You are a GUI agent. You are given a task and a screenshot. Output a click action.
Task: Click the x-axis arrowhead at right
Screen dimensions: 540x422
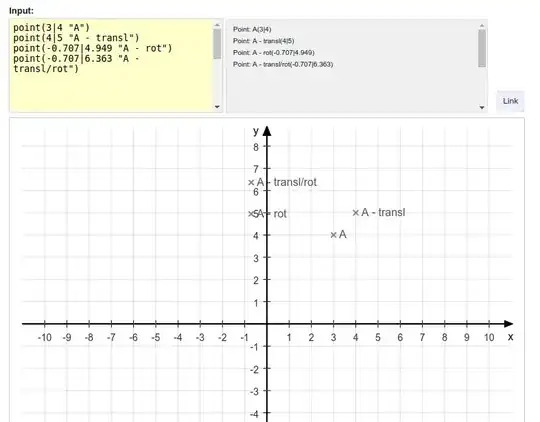pos(508,324)
